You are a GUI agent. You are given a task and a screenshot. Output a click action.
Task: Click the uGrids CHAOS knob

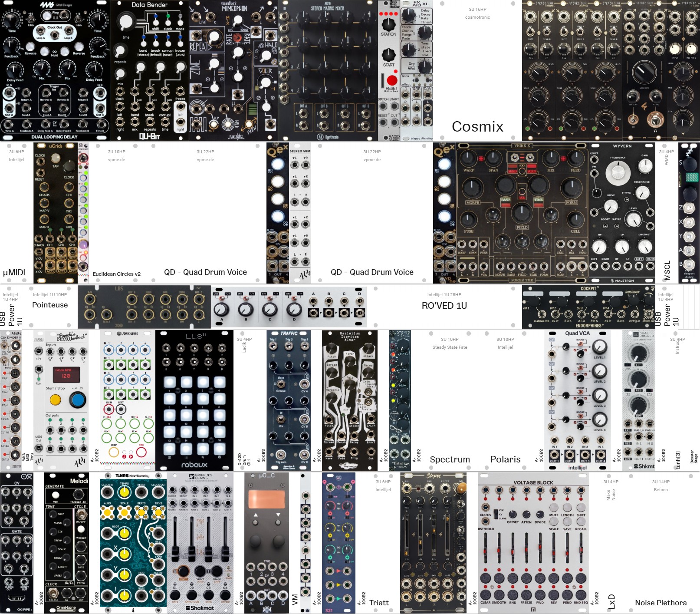44,187
